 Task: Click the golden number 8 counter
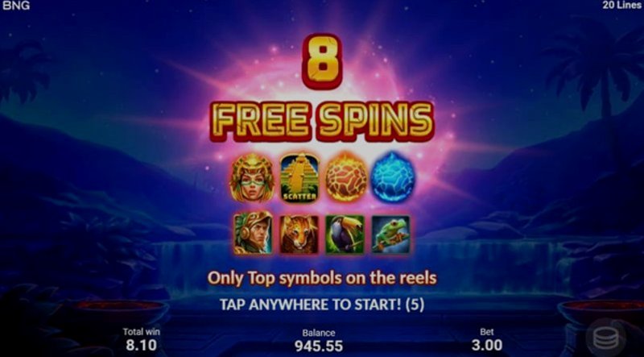[322, 61]
